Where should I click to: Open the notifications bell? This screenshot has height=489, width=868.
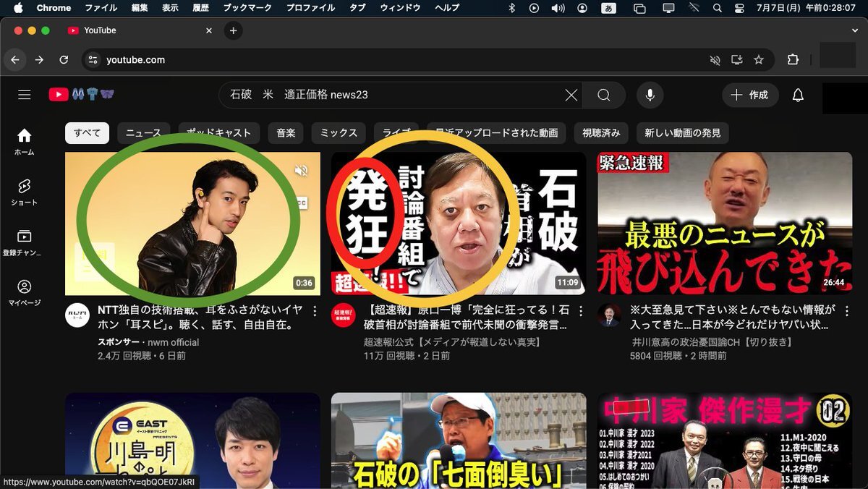pyautogui.click(x=798, y=95)
